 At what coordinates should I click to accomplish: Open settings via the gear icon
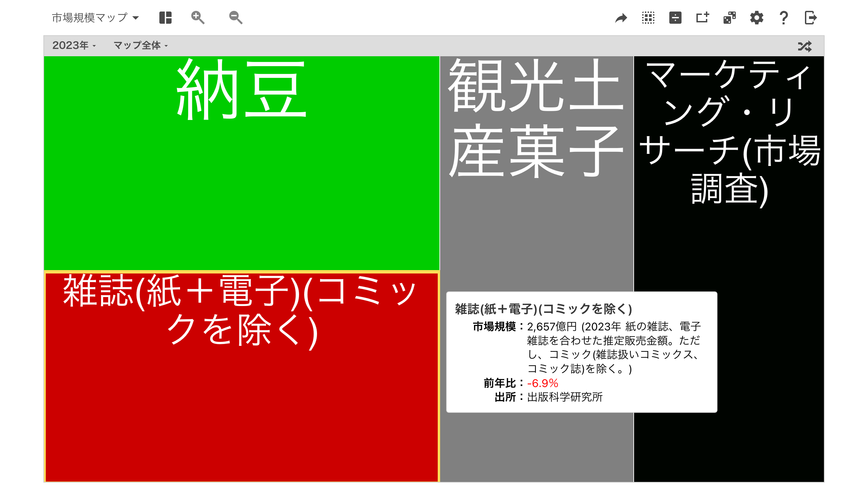click(757, 18)
